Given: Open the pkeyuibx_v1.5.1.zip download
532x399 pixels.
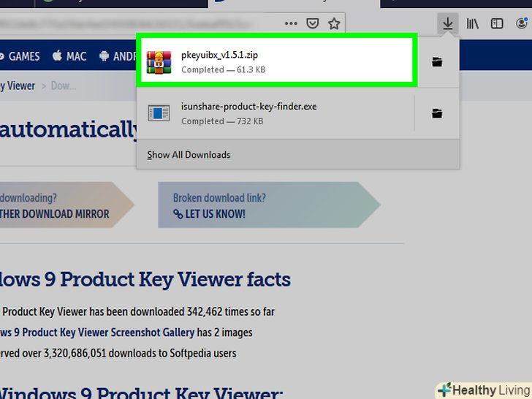Looking at the screenshot, I should 277,60.
